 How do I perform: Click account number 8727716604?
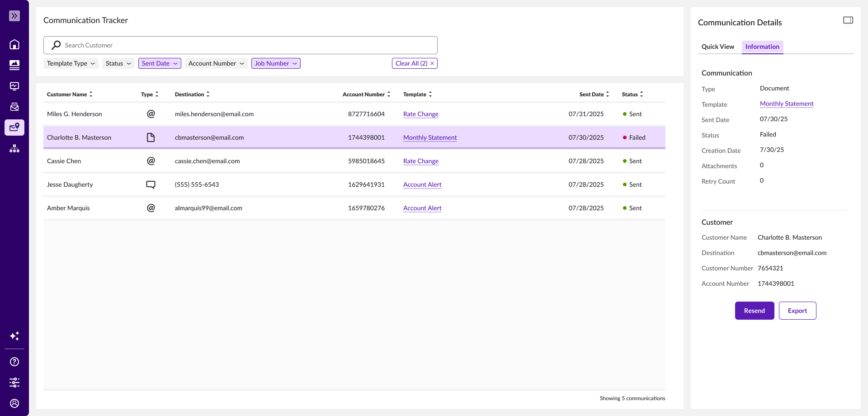click(366, 114)
